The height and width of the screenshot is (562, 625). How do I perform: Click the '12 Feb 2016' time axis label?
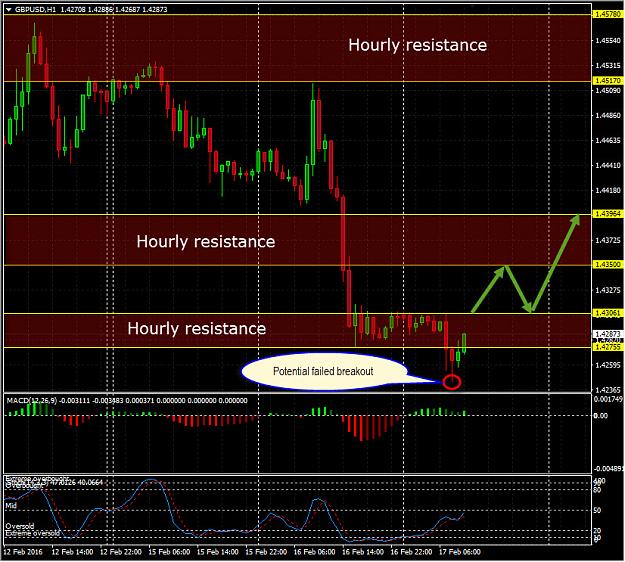[x=23, y=552]
